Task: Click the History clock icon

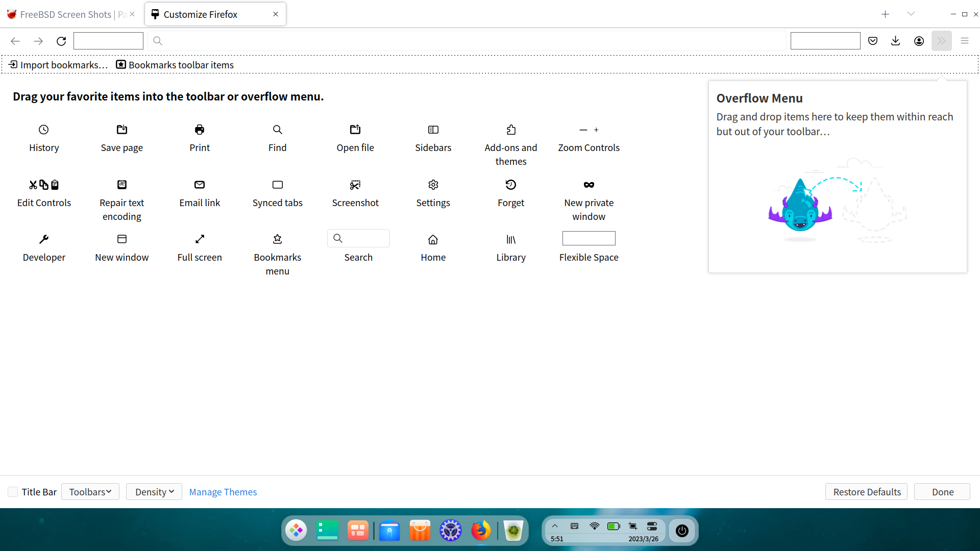Action: pyautogui.click(x=44, y=130)
